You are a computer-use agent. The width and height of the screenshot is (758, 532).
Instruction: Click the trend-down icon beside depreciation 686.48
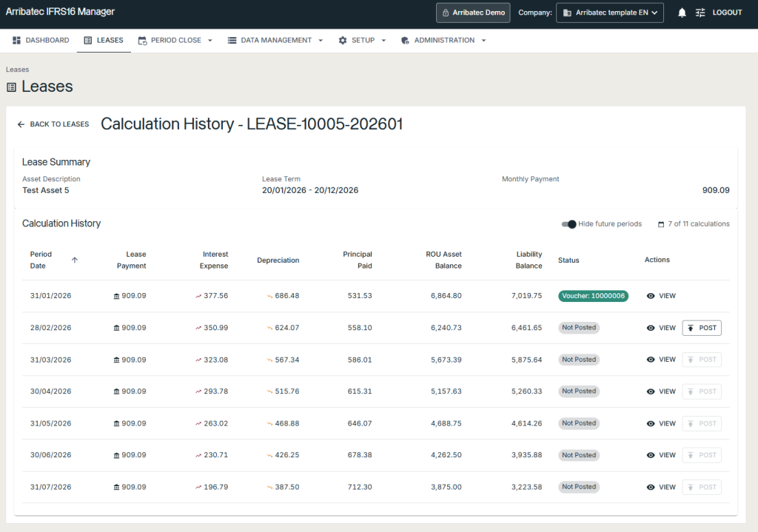(269, 296)
